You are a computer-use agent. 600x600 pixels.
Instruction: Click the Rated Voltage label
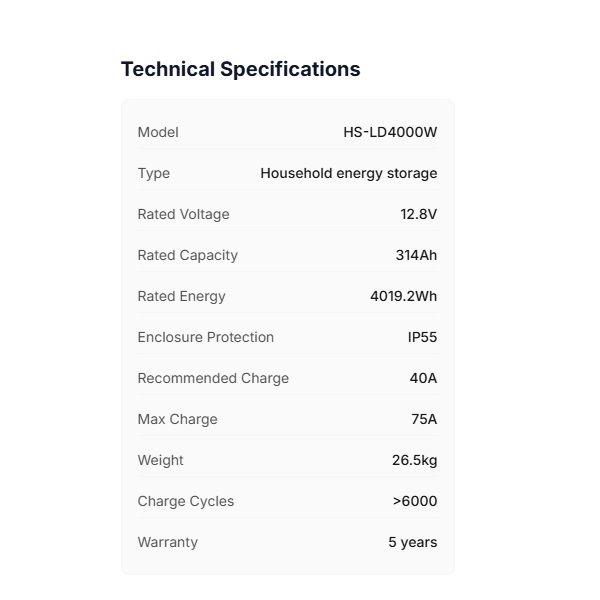coord(183,214)
